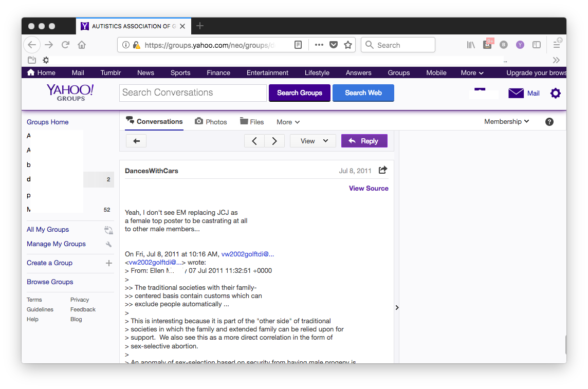Open the Yahoo Mail envelope icon
This screenshot has width=588, height=389.
[516, 93]
